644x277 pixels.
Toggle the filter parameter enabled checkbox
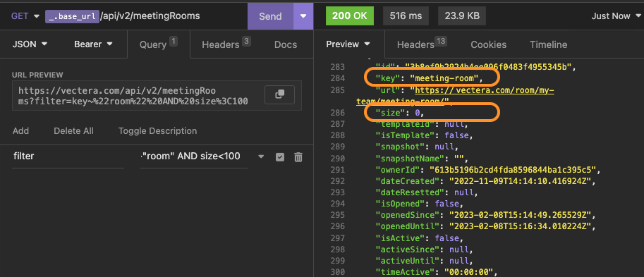280,157
